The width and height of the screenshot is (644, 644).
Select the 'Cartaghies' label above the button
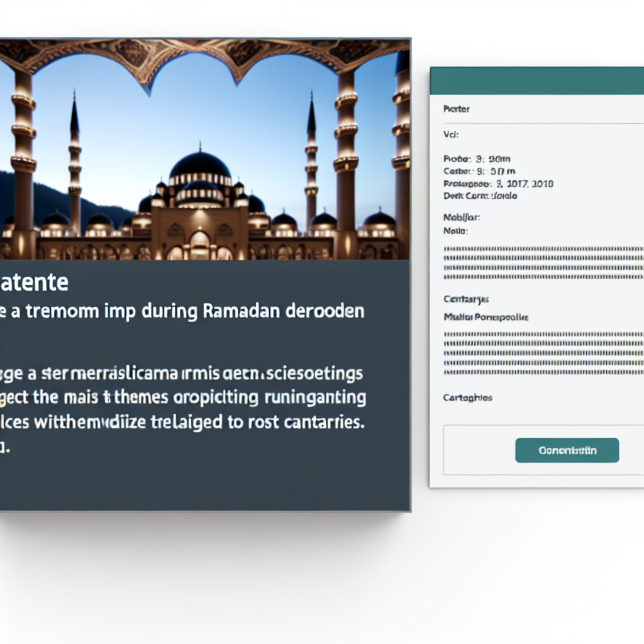click(x=467, y=397)
